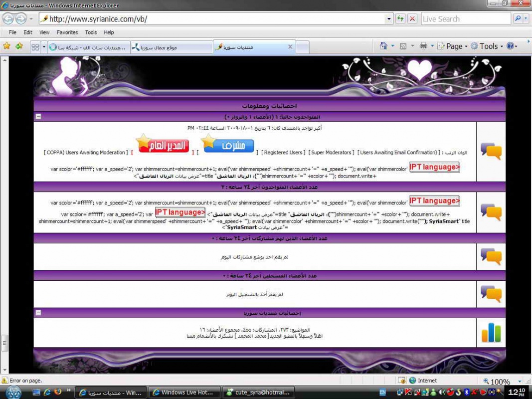Click the RSS Feeds icon
Viewport: 532px width, 399px height.
[x=403, y=46]
